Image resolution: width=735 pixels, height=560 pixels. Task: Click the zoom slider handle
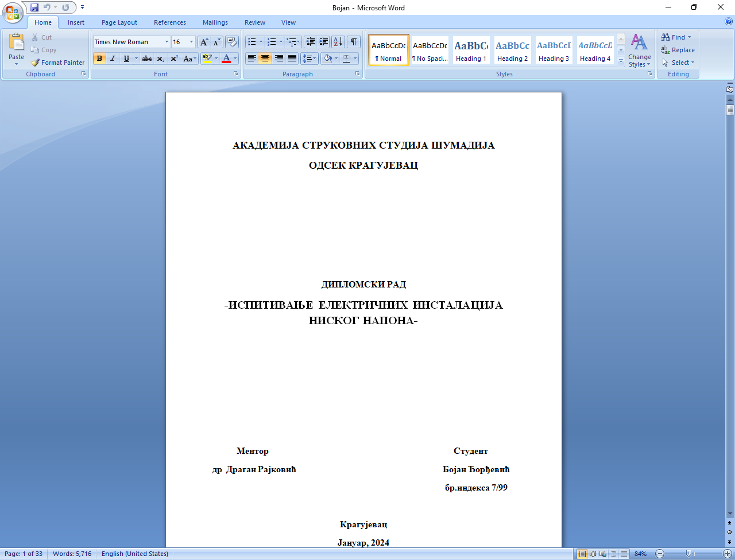[x=688, y=554]
